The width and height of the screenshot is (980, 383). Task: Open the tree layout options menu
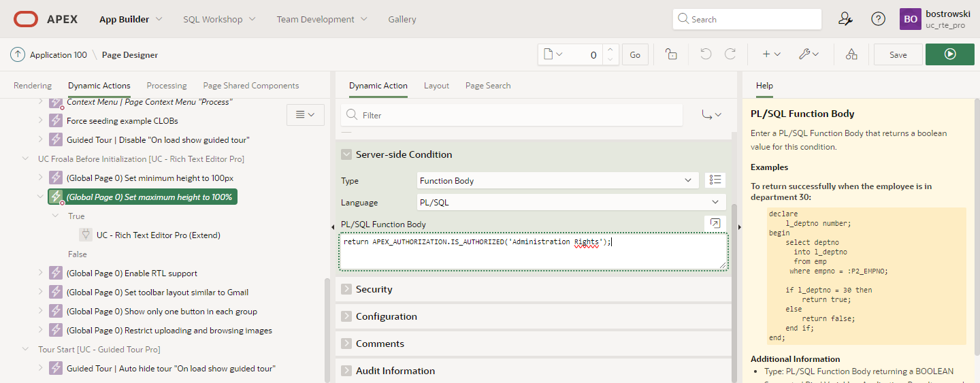point(305,115)
